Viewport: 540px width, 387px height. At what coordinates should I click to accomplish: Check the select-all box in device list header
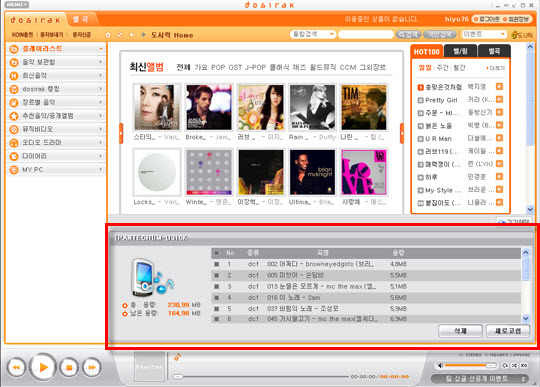point(217,253)
